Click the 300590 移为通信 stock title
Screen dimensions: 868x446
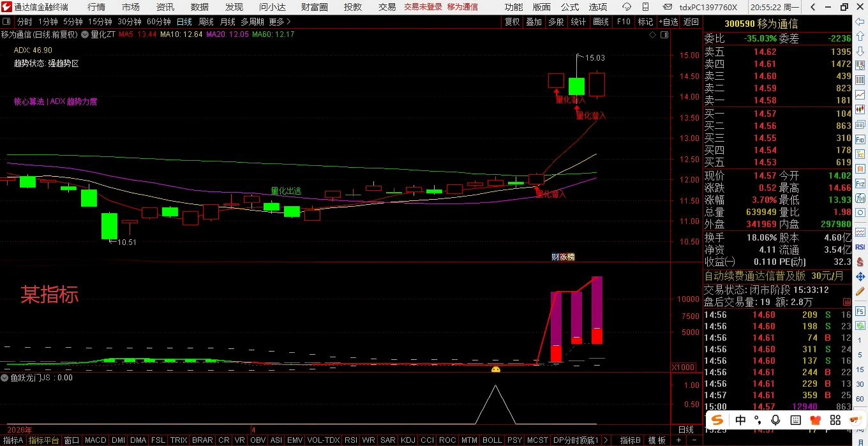point(761,24)
